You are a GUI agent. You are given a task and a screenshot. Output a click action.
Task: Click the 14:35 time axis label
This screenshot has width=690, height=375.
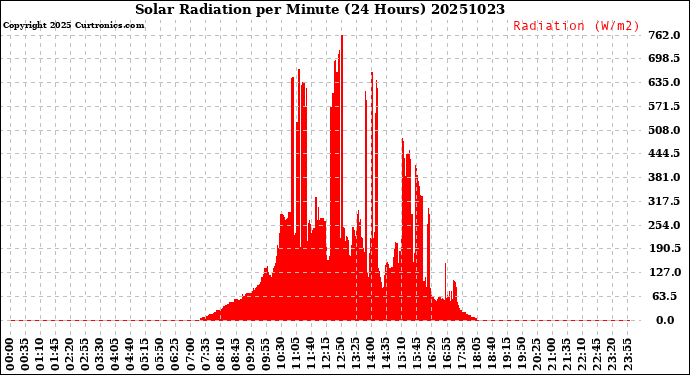coord(386,355)
